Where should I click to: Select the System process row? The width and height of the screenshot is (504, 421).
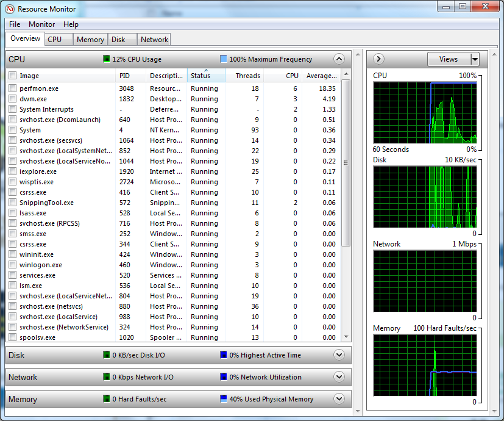[x=174, y=130]
